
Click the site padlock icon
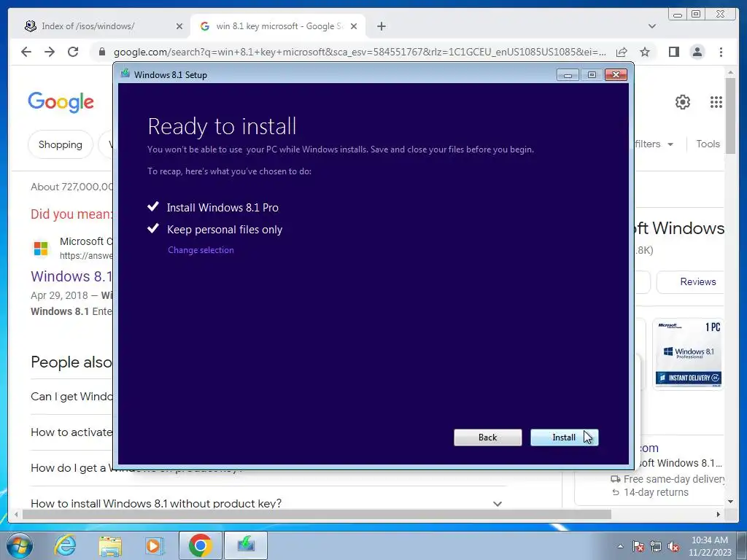coord(101,52)
